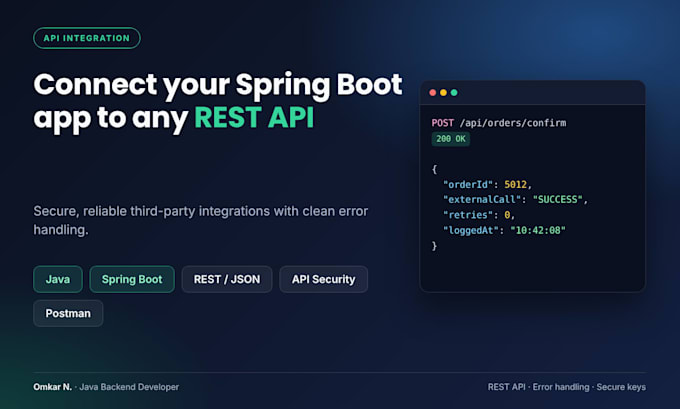Image resolution: width=680 pixels, height=409 pixels.
Task: Click the Omkar N. author name
Action: coord(52,387)
